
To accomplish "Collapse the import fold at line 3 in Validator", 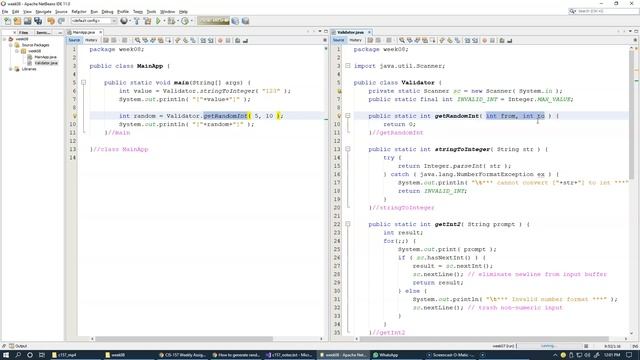I will 348,66.
